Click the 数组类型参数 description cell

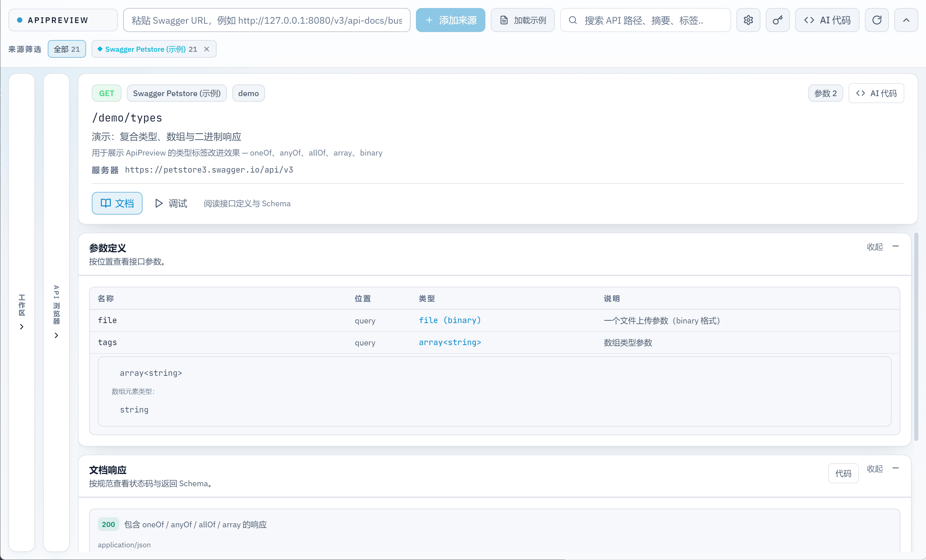(628, 342)
